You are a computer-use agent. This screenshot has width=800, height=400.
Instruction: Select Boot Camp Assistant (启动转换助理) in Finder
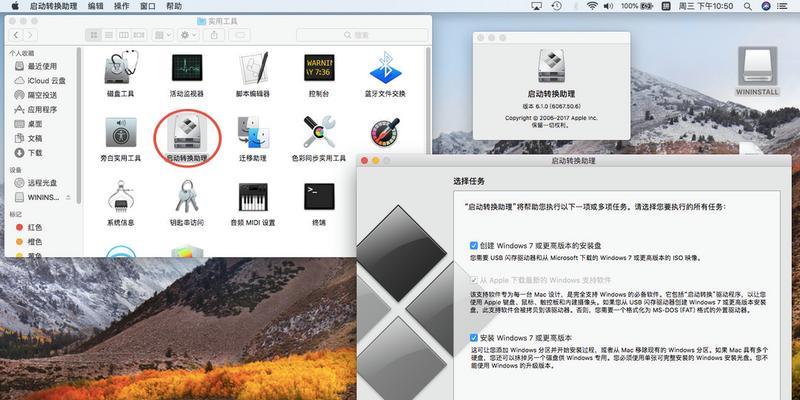tap(187, 132)
